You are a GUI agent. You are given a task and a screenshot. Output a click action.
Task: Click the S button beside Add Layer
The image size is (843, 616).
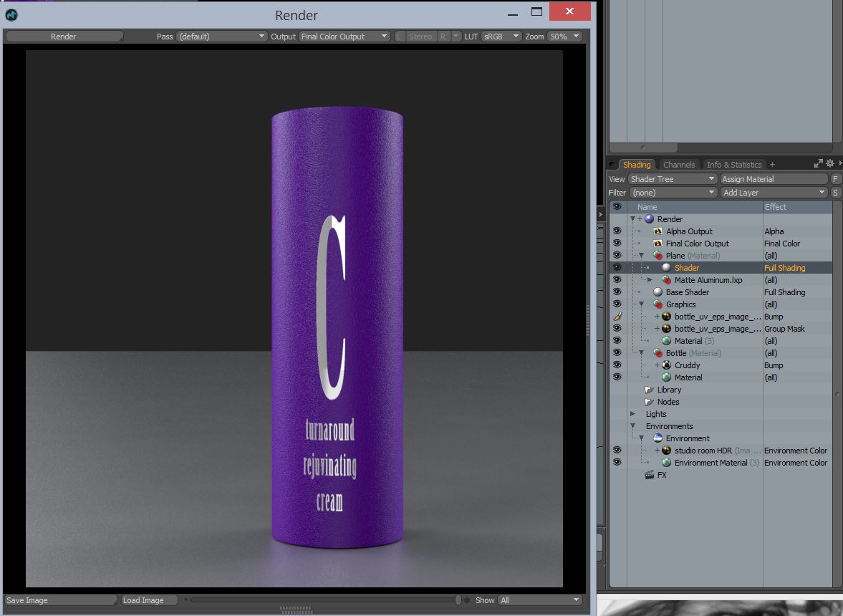click(835, 193)
